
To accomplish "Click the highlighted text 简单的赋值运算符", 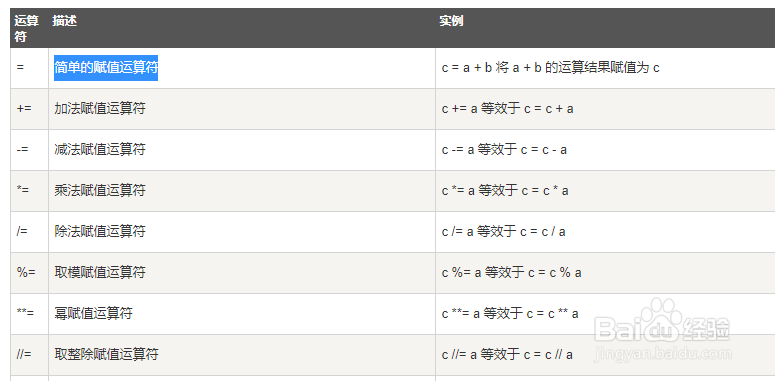I will pyautogui.click(x=106, y=68).
